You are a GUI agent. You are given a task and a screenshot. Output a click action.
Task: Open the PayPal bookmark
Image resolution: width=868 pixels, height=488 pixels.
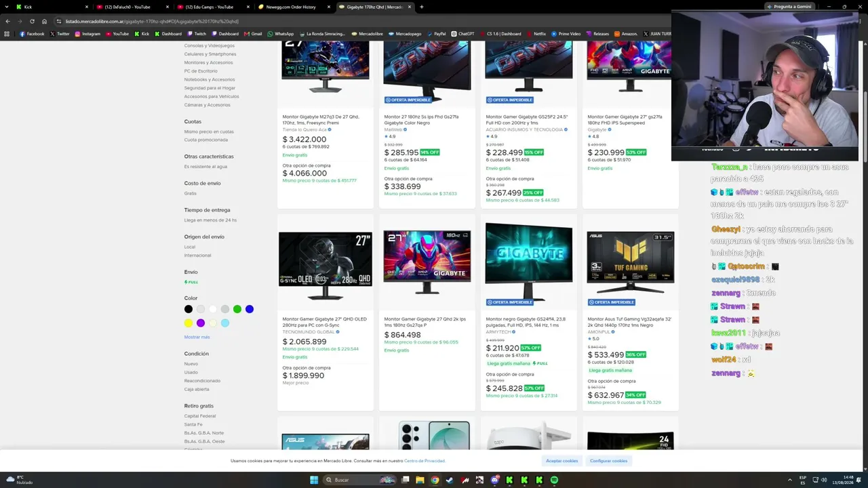click(x=436, y=34)
